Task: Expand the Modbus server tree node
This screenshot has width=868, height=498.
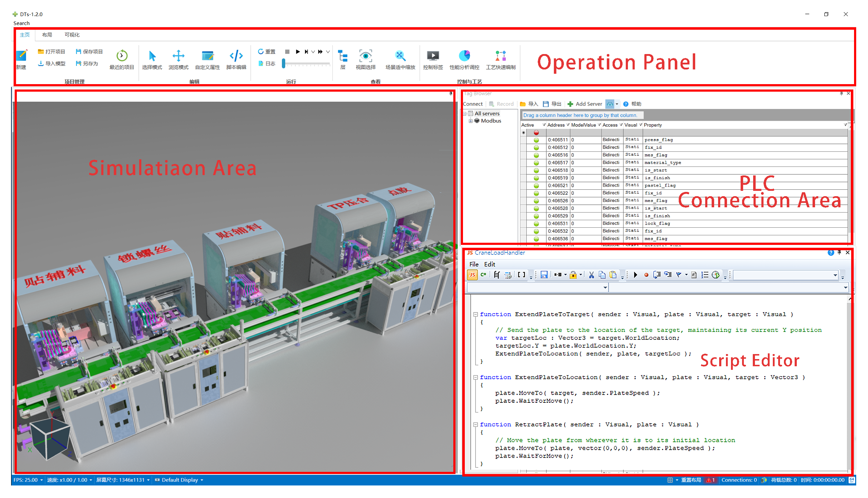Action: click(471, 121)
